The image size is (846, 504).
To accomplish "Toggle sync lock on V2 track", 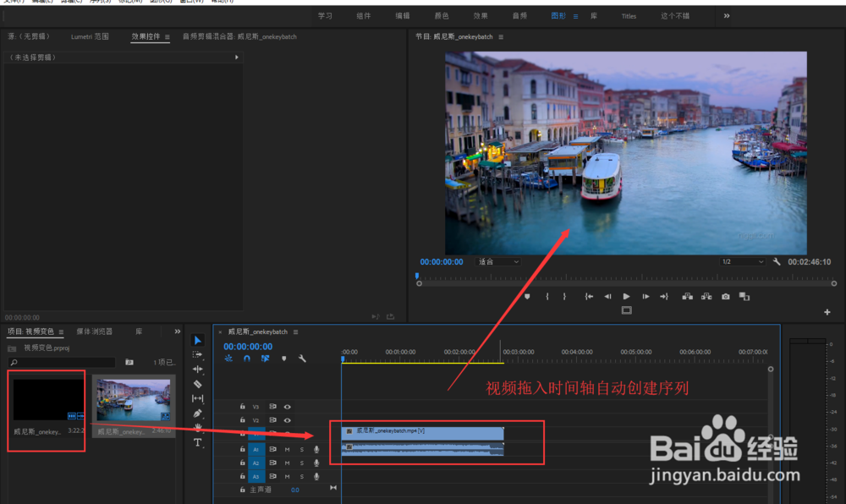I will [x=273, y=420].
